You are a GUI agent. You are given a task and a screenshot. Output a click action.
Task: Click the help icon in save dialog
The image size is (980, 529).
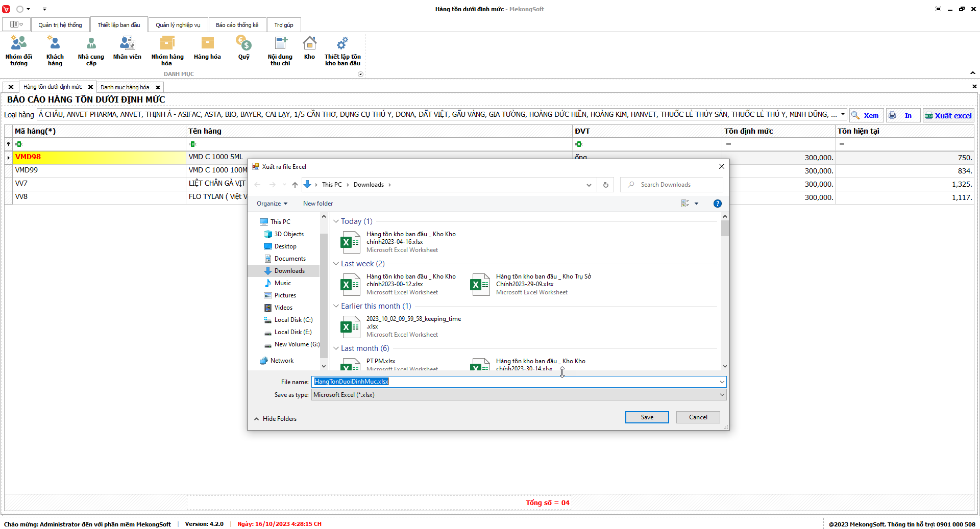click(x=717, y=204)
